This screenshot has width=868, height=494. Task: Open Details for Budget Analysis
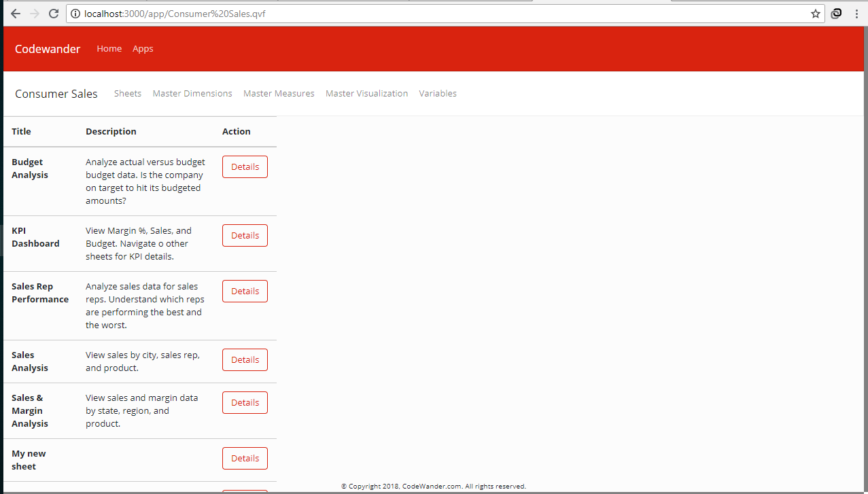[245, 167]
